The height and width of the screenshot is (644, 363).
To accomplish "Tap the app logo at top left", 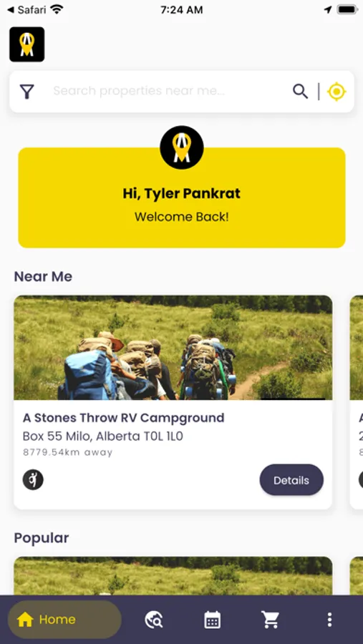I will click(27, 44).
